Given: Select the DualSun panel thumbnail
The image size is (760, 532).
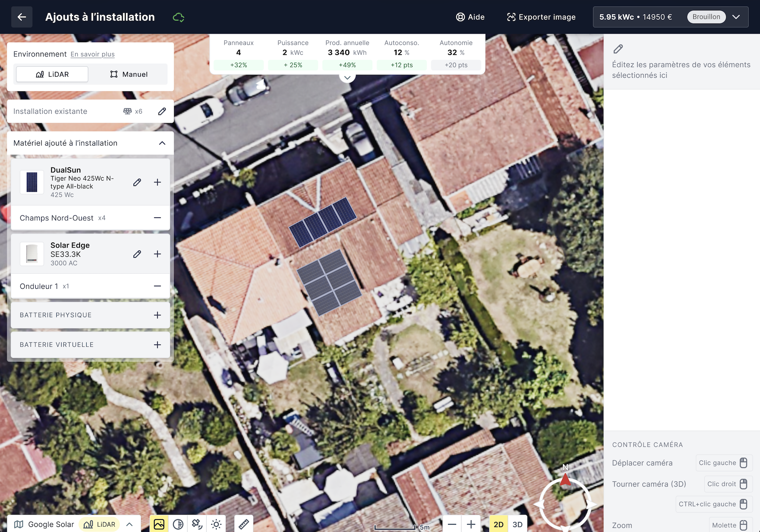Looking at the screenshot, I should pos(32,182).
